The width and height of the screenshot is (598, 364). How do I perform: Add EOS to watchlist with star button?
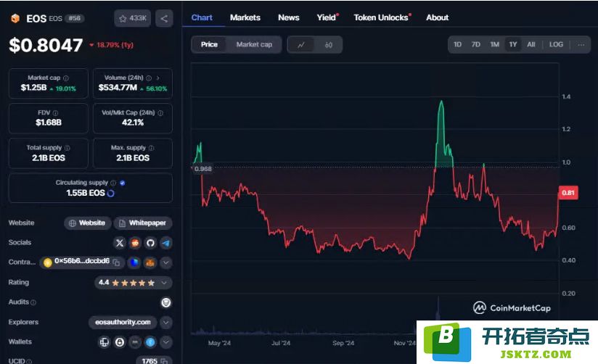pyautogui.click(x=132, y=18)
